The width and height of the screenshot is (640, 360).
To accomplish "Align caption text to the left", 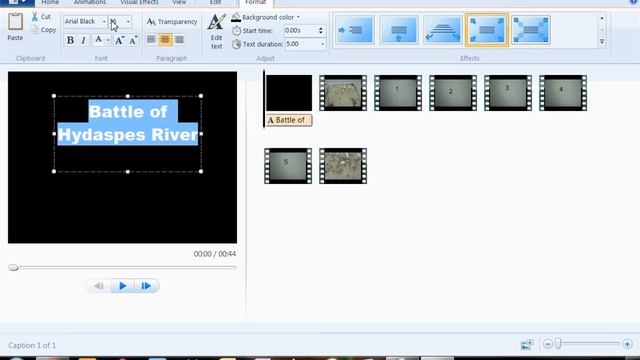I will click(x=151, y=40).
